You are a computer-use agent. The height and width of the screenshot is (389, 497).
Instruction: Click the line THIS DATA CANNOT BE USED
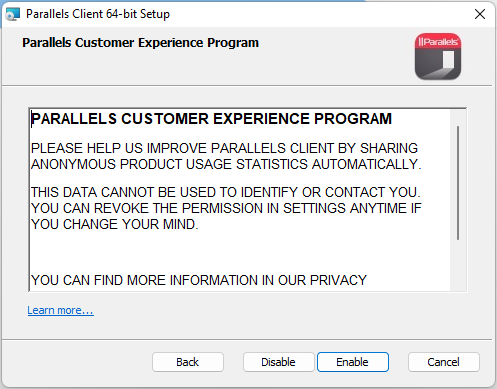pos(226,192)
